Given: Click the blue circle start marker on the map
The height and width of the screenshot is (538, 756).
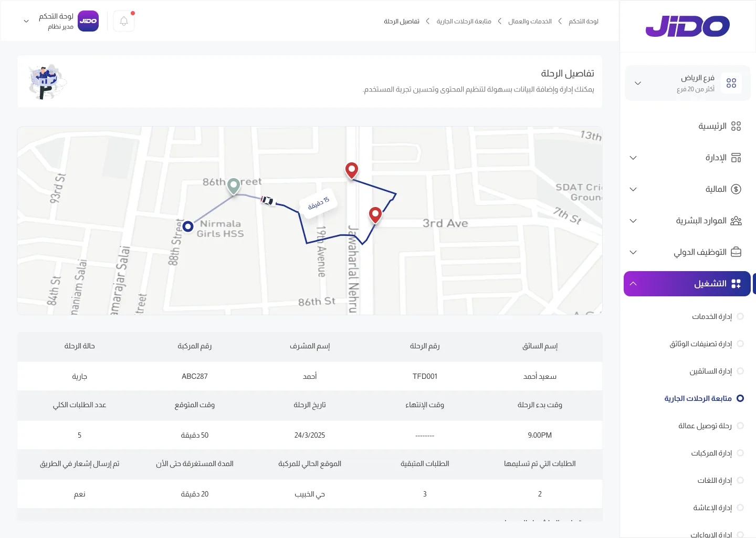Looking at the screenshot, I should 188,226.
